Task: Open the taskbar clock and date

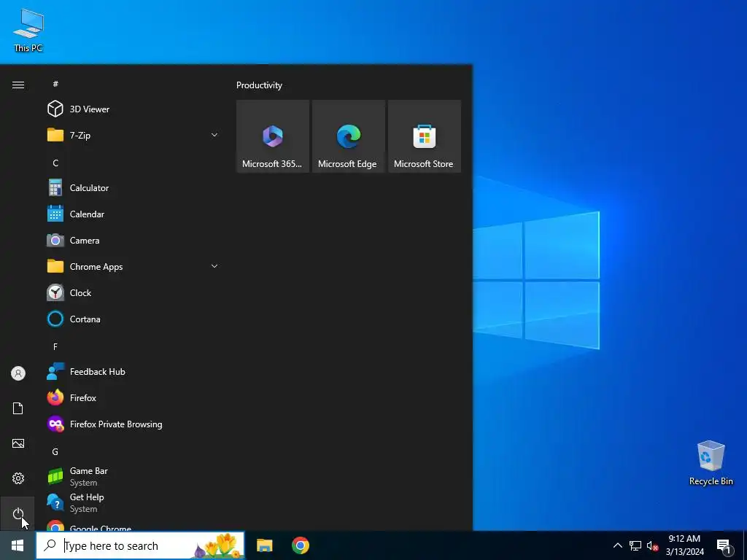Action: [x=684, y=545]
